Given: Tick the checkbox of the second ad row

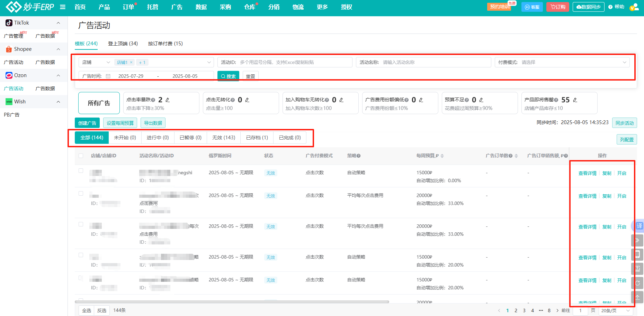Looking at the screenshot, I should coord(81,194).
